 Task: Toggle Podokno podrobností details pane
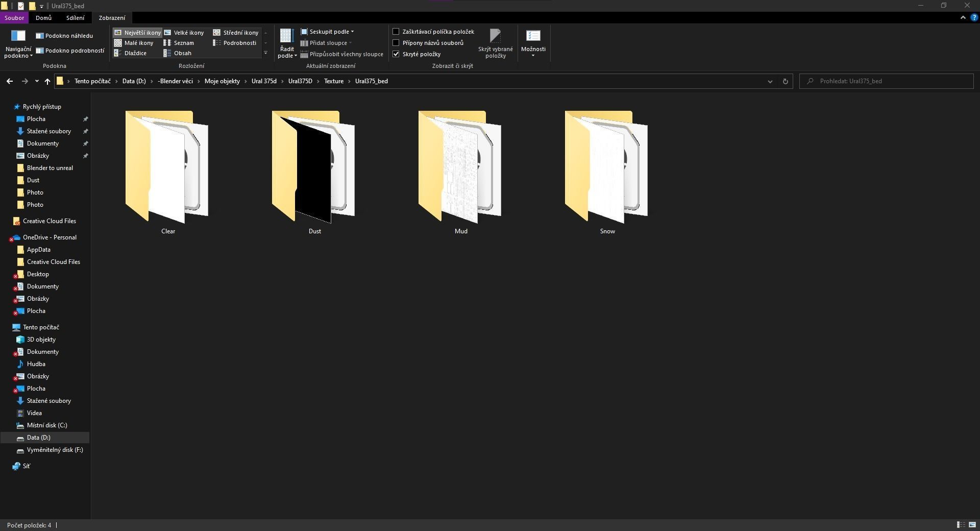coord(70,51)
